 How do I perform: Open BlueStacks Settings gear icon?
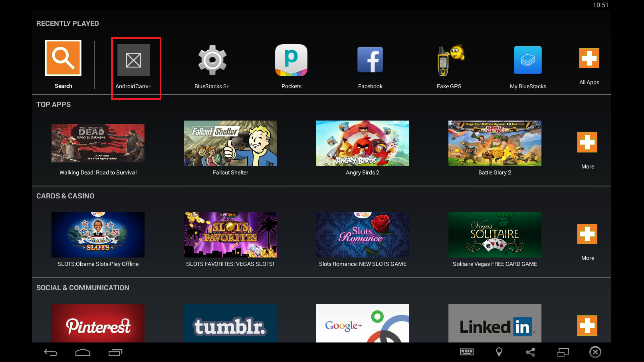coord(212,60)
